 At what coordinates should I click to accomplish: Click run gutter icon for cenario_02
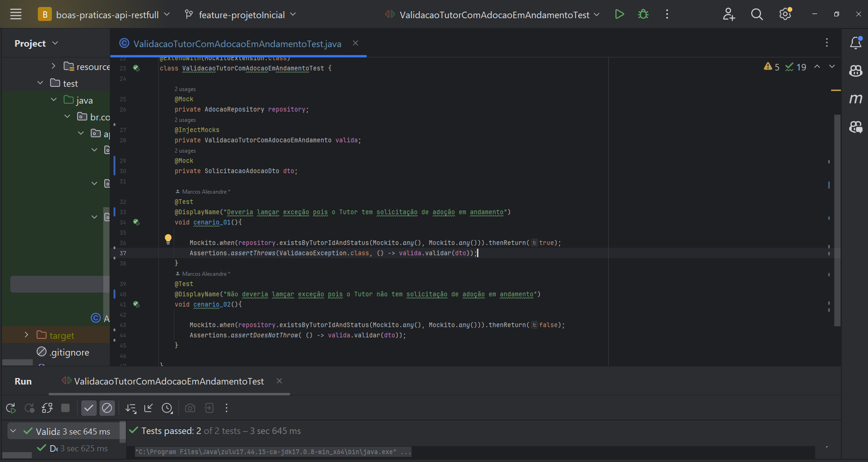coord(136,304)
